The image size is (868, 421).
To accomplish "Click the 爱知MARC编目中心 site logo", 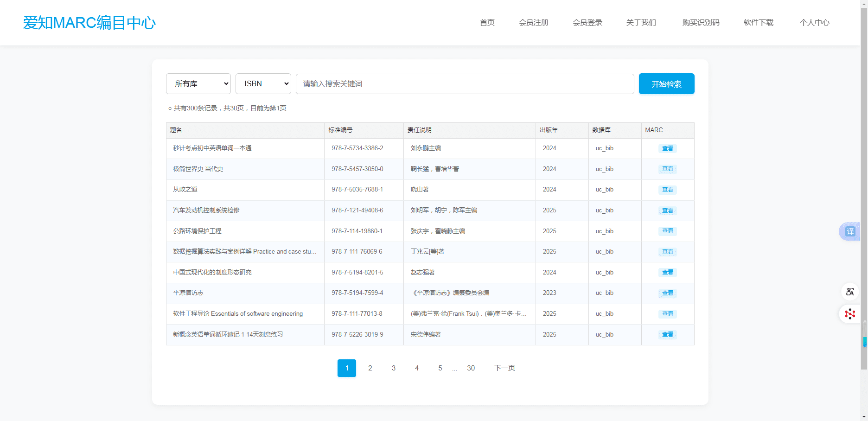I will click(89, 23).
